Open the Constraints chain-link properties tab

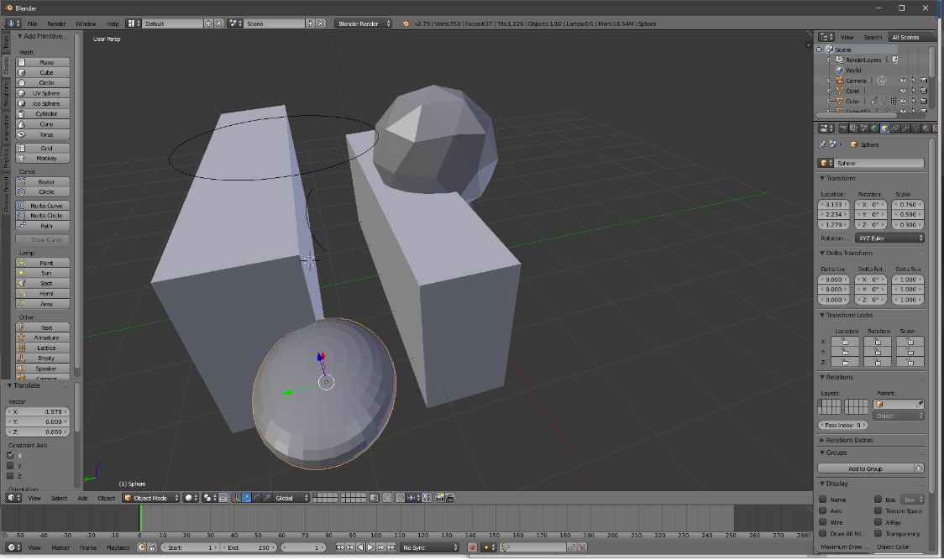pos(894,128)
